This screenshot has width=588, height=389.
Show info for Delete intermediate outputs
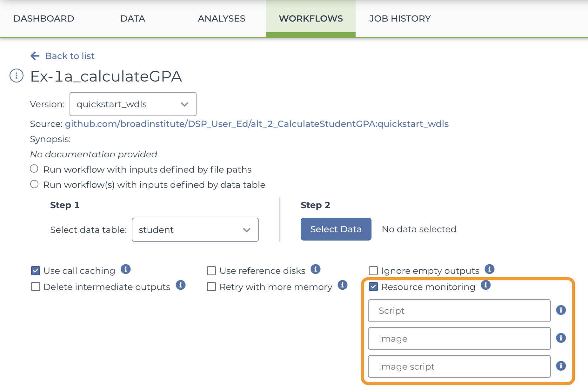click(x=181, y=285)
